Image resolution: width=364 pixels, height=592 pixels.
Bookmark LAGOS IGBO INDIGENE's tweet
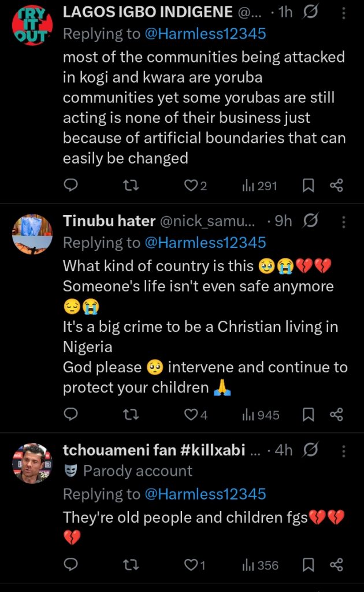309,186
